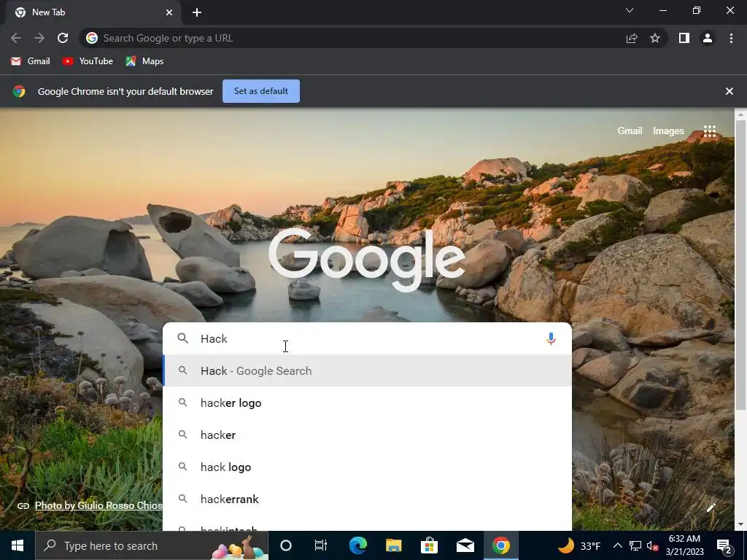
Task: Click the muted volume tray icon
Action: tap(652, 545)
